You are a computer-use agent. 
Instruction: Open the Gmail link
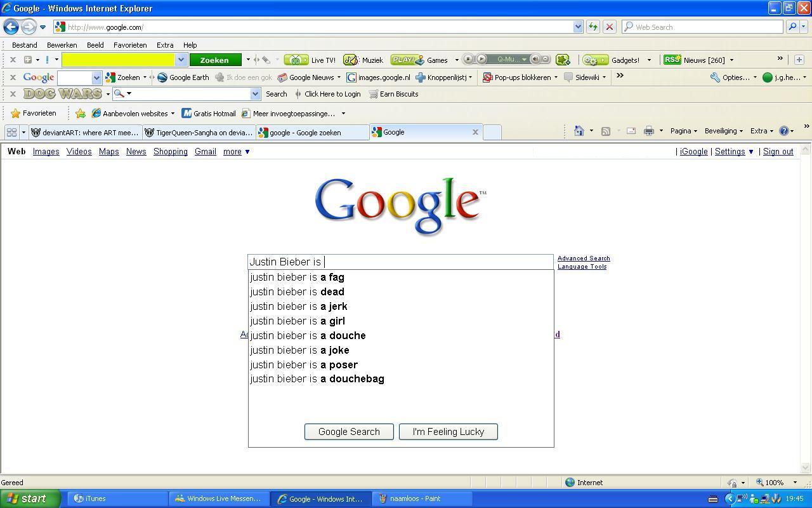206,152
